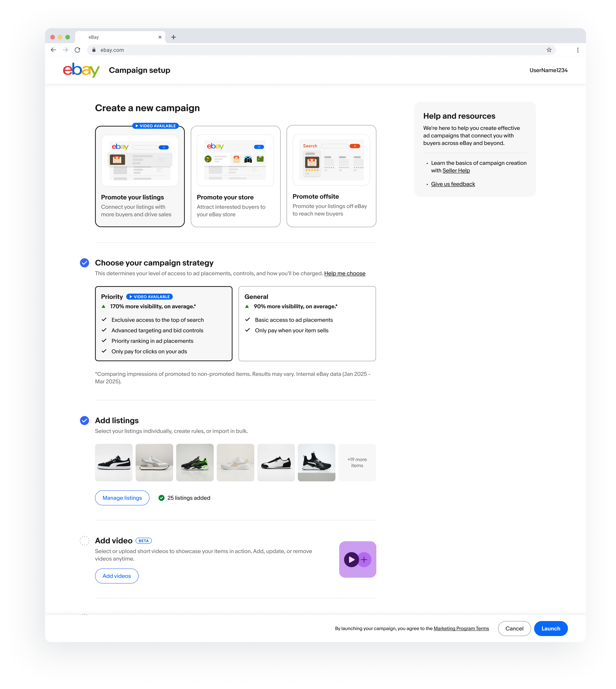Open the Give us feedback link

tap(453, 184)
